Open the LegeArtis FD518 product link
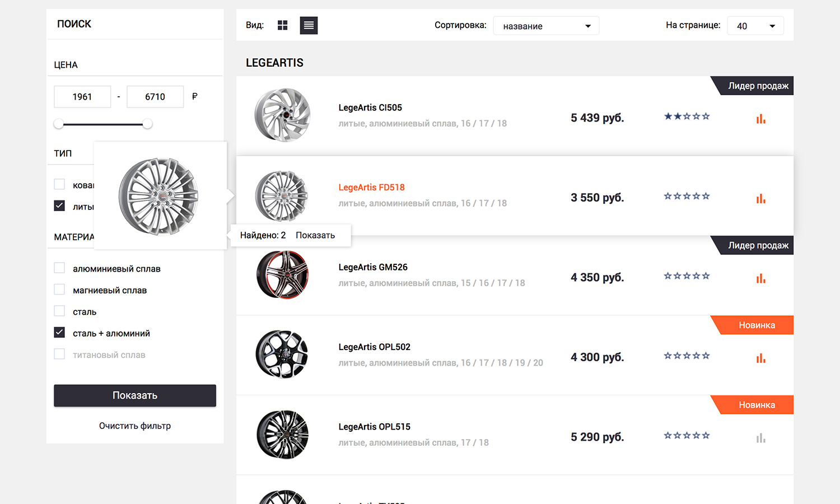 coord(371,188)
